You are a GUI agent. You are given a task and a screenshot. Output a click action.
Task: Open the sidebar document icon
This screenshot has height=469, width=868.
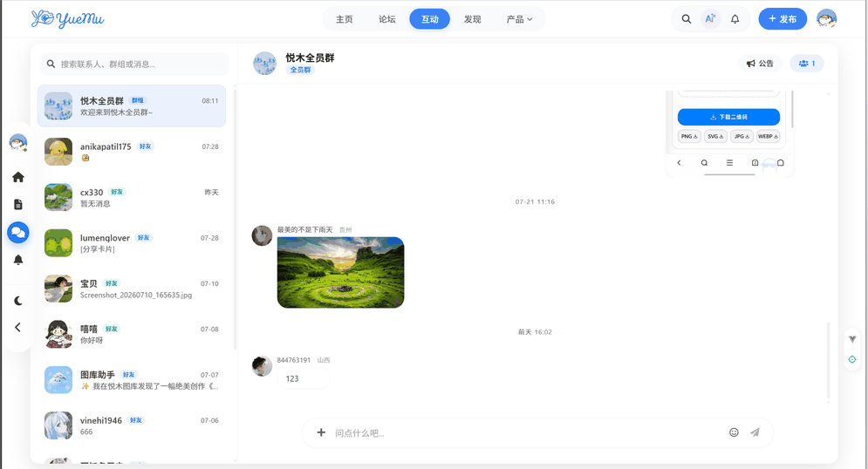pos(18,204)
